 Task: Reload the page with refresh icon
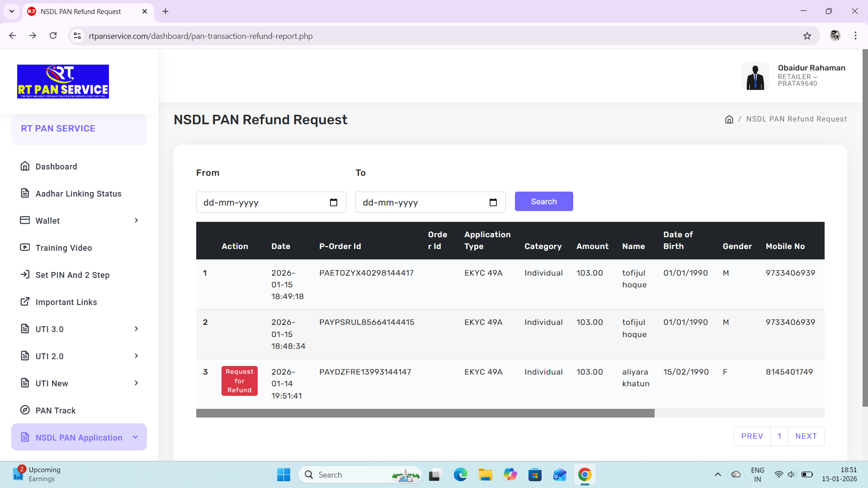click(53, 36)
